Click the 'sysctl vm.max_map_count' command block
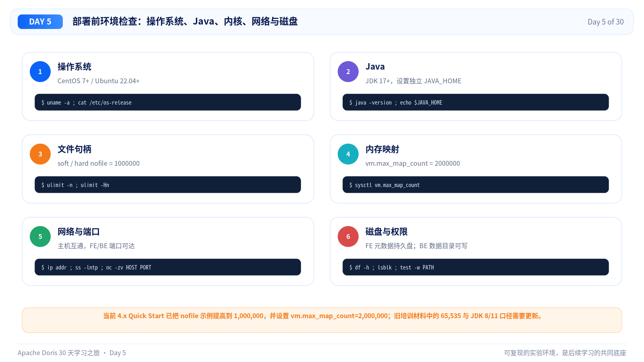The height and width of the screenshot is (362, 644). (476, 185)
